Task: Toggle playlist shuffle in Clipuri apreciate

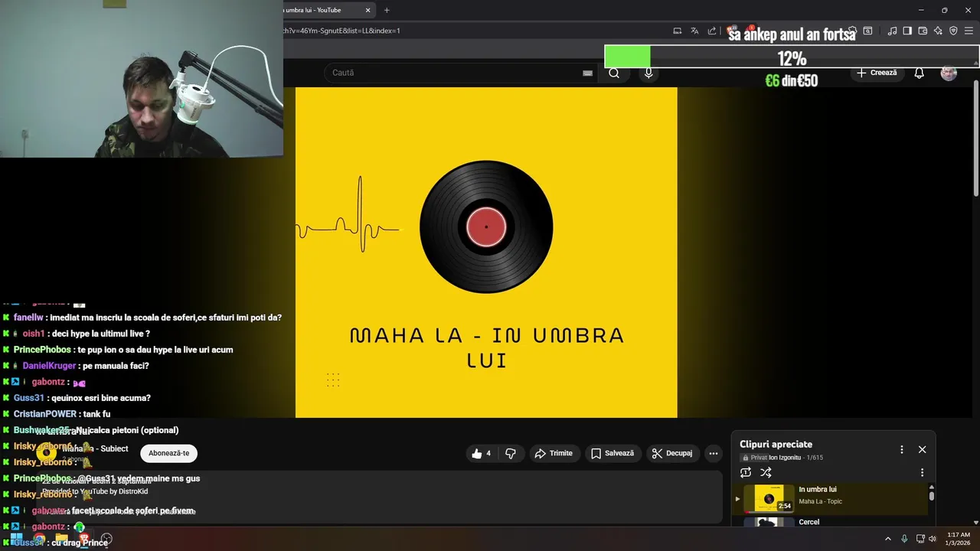Action: (766, 473)
